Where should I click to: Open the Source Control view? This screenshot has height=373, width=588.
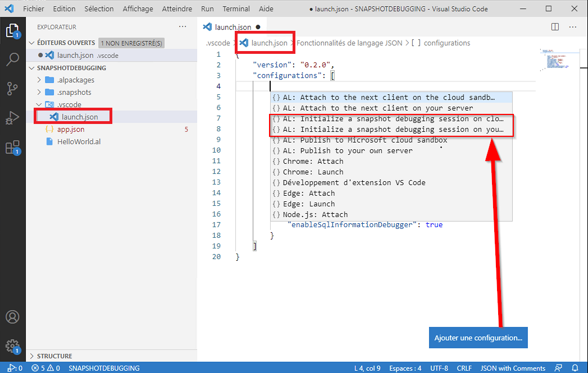click(x=12, y=89)
